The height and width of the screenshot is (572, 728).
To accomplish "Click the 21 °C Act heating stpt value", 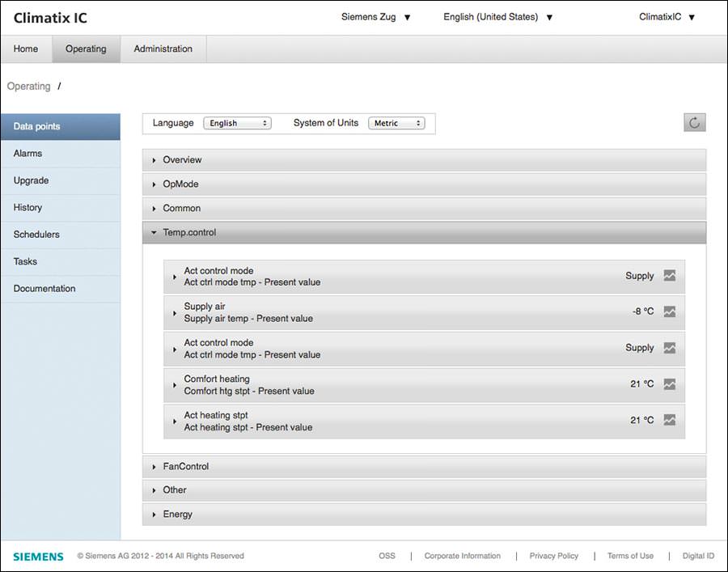I will tap(642, 420).
